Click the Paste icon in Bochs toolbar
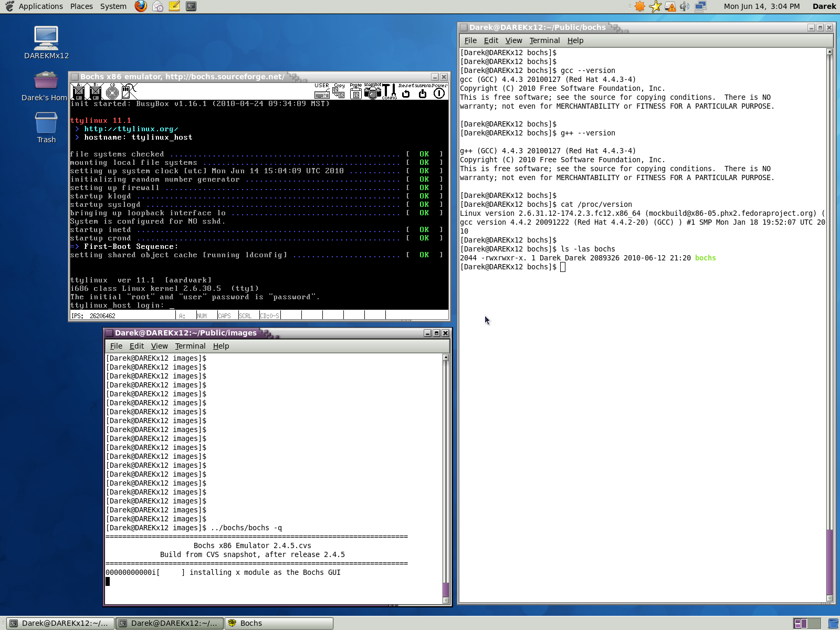 (x=355, y=91)
